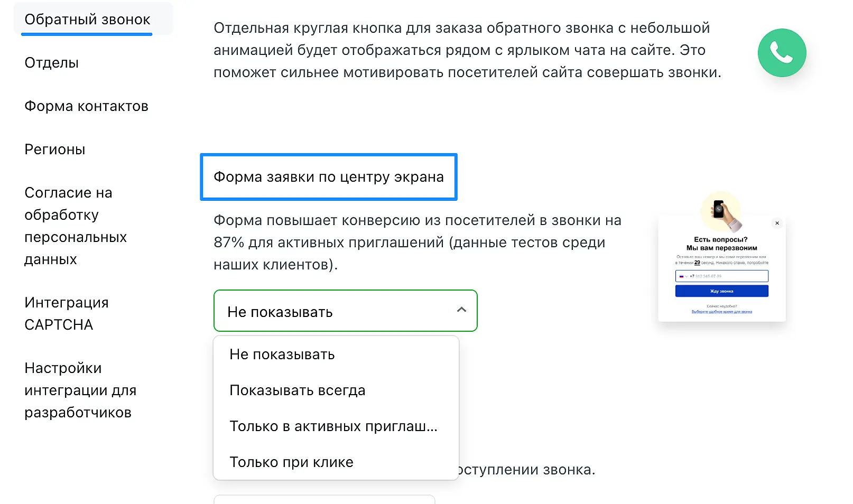This screenshot has width=853, height=504.
Task: Collapse the dropdown using chevron arrow
Action: coord(461,310)
